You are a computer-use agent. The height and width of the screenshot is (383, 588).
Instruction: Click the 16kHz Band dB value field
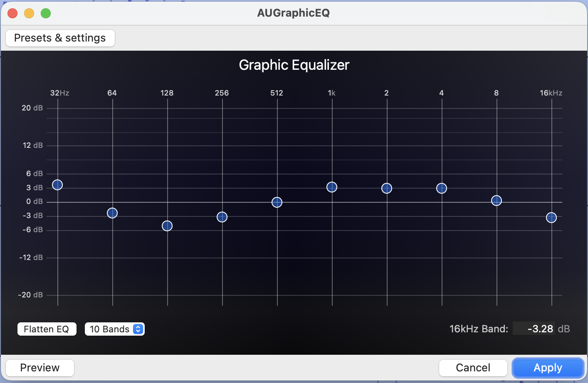[x=534, y=329]
